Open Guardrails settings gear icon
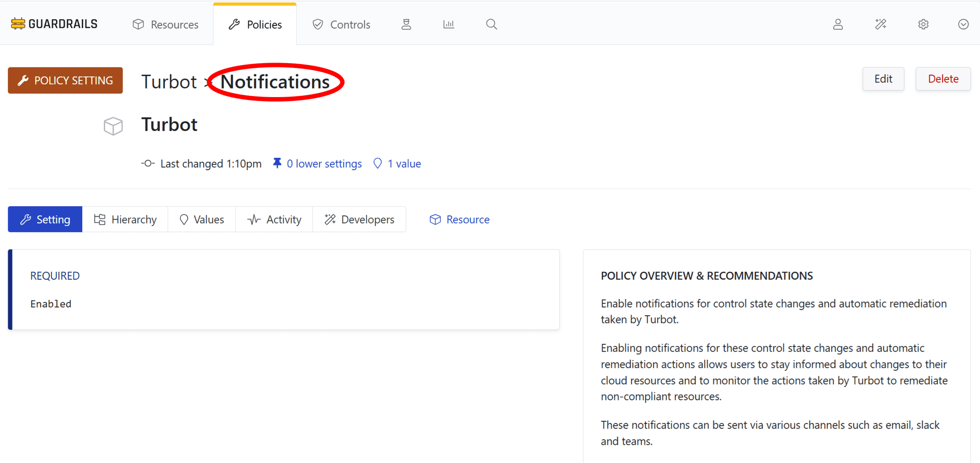Screen dimensions: 980x463 [x=923, y=24]
